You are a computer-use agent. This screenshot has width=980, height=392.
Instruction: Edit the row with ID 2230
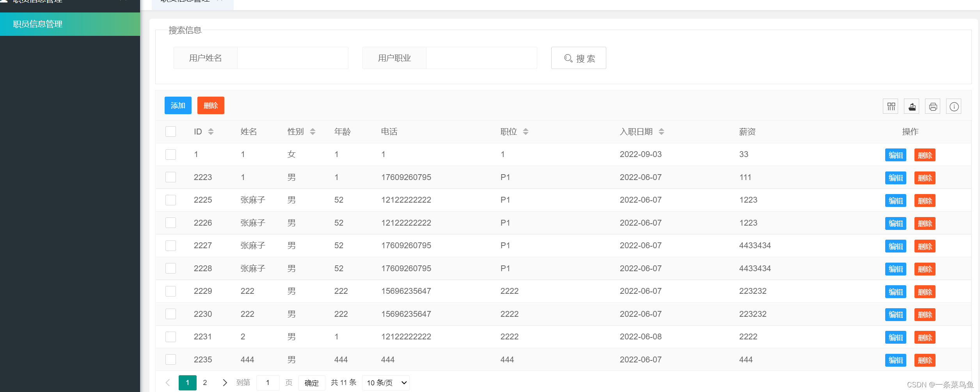coord(896,315)
